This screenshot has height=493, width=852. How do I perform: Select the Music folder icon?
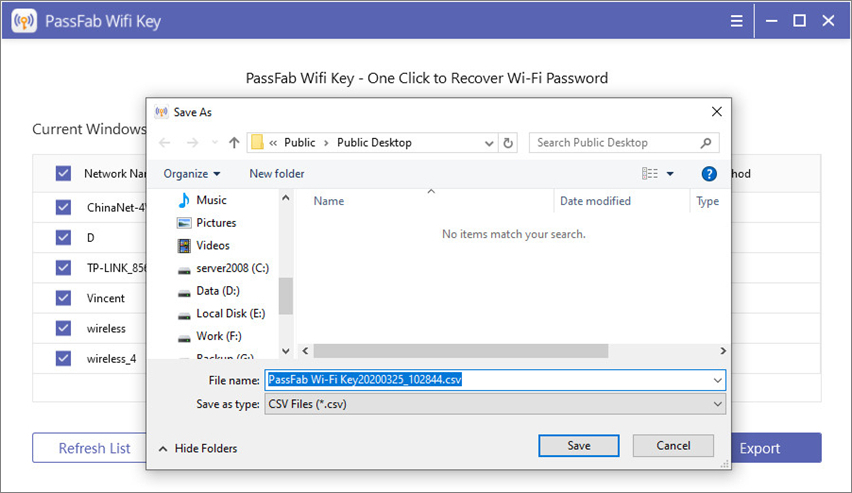184,200
